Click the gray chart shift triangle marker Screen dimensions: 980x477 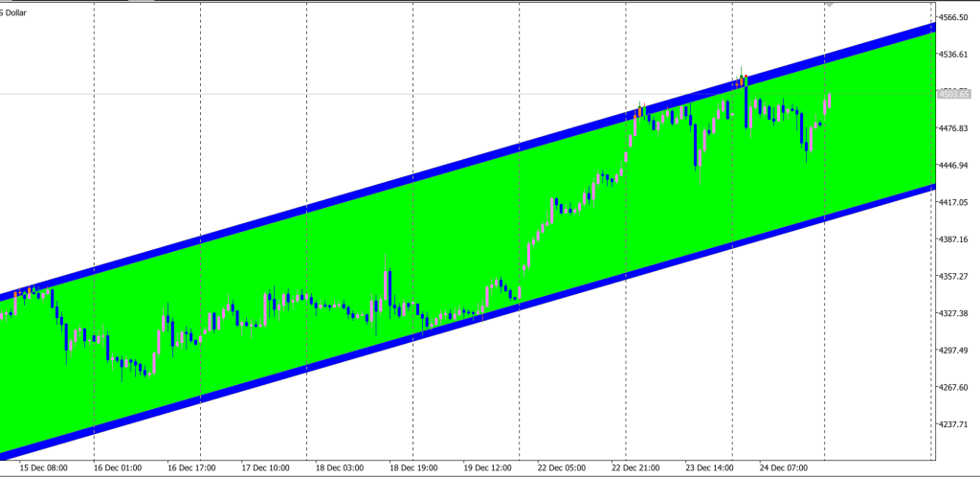(x=828, y=4)
